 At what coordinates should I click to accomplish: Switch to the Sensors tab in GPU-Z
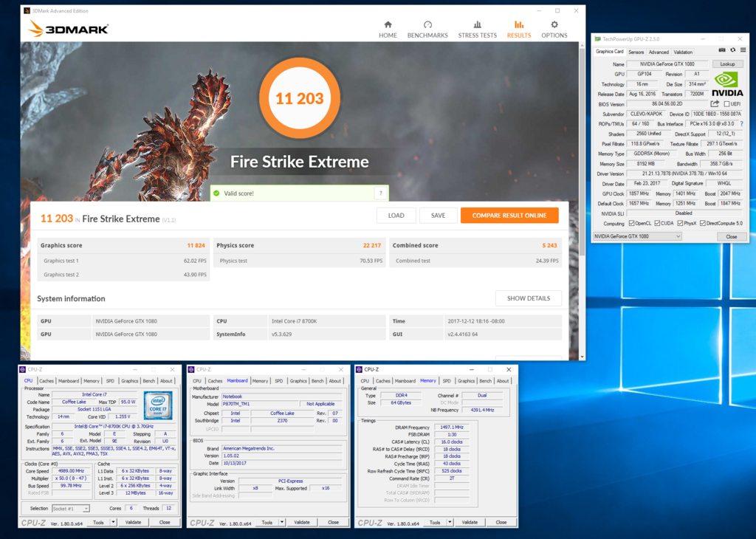click(636, 52)
